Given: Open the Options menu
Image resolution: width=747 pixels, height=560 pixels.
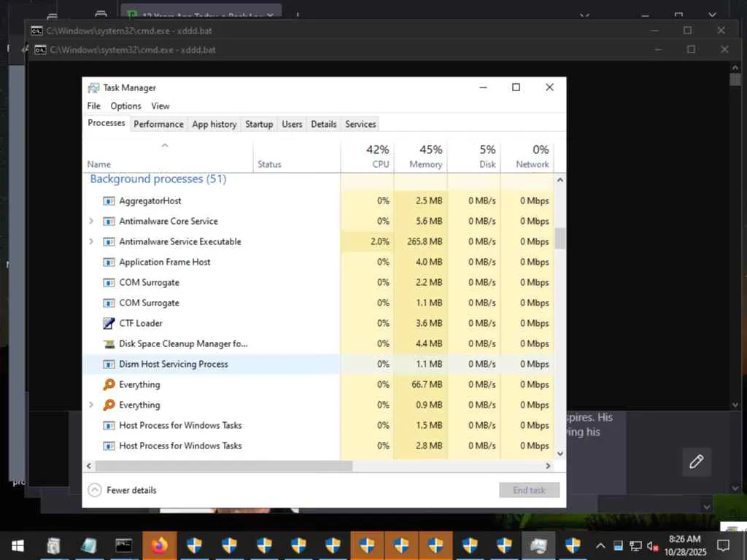Looking at the screenshot, I should [125, 106].
